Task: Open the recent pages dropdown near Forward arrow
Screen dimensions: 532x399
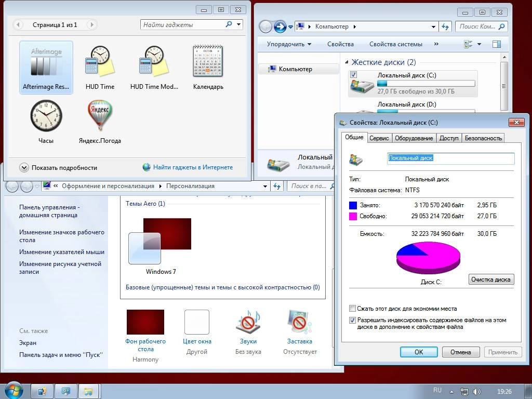Action: click(290, 27)
